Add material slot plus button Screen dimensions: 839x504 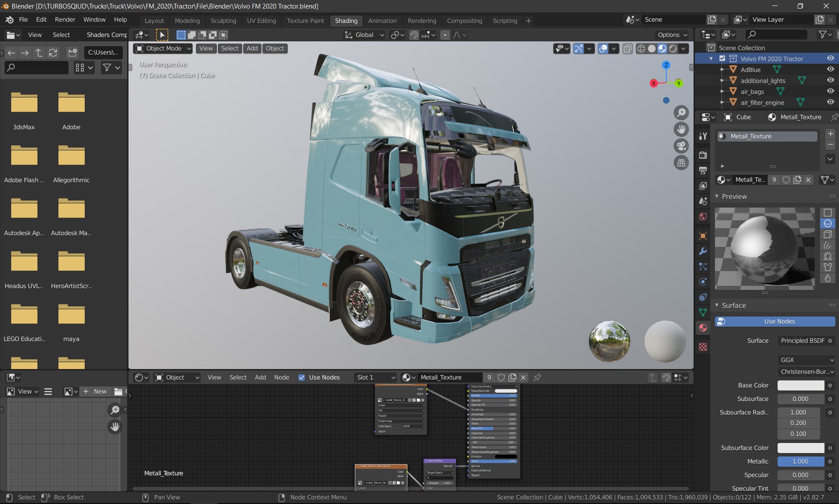tap(830, 134)
